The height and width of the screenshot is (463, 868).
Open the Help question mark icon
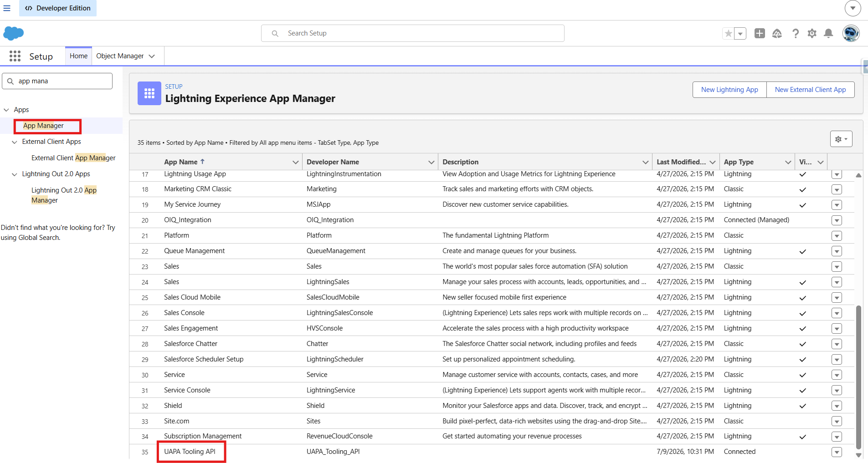pyautogui.click(x=796, y=33)
